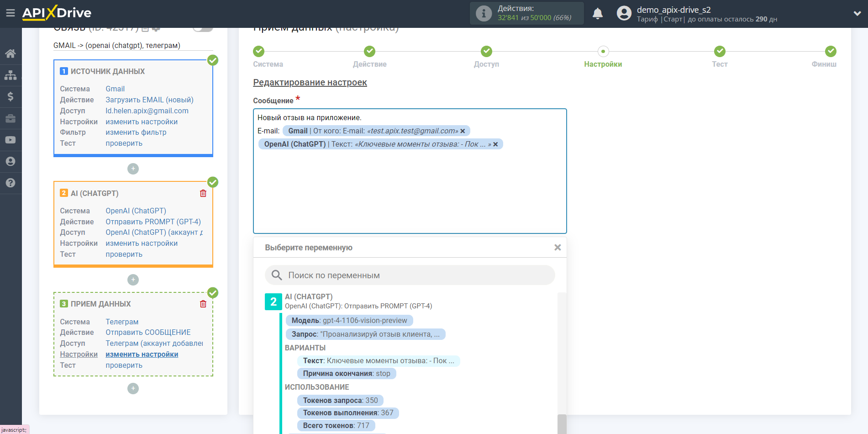Select the Текст variable under Варианты
The width and height of the screenshot is (868, 434).
click(x=379, y=361)
